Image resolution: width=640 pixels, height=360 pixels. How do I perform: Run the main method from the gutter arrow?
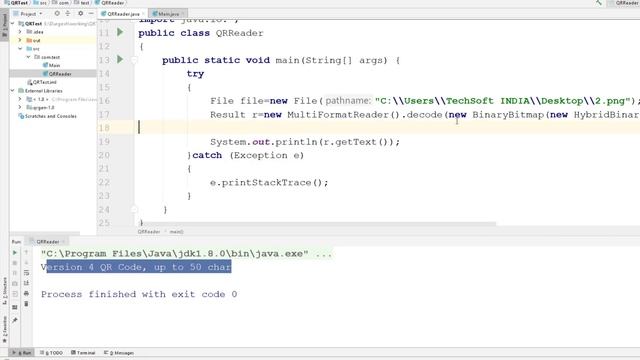coord(120,60)
